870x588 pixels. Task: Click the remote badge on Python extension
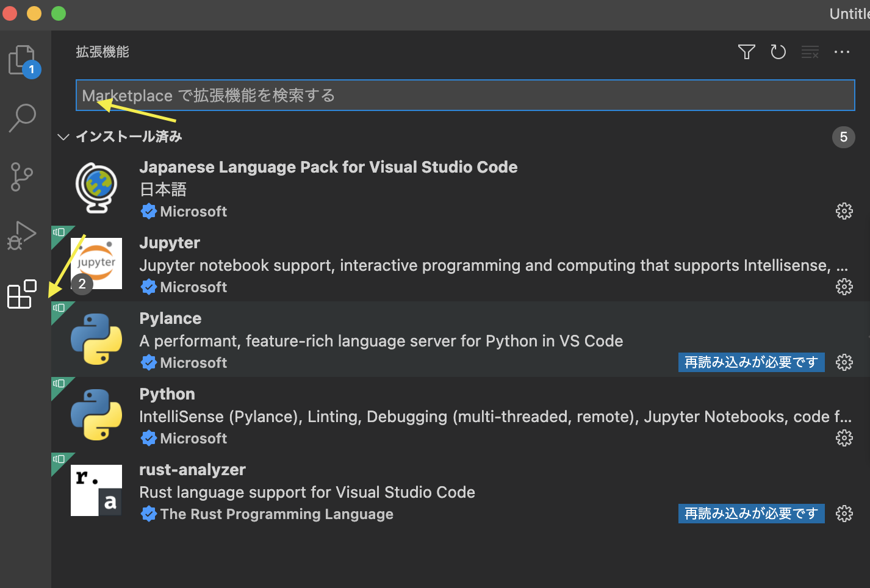[x=59, y=384]
